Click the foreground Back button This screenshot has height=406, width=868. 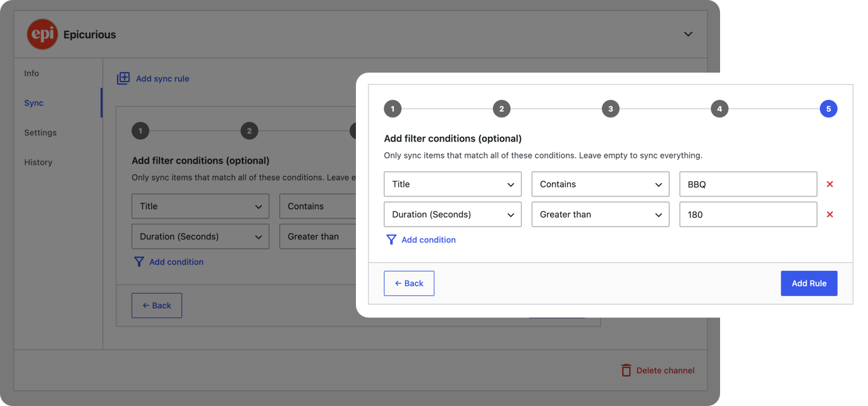[409, 284]
